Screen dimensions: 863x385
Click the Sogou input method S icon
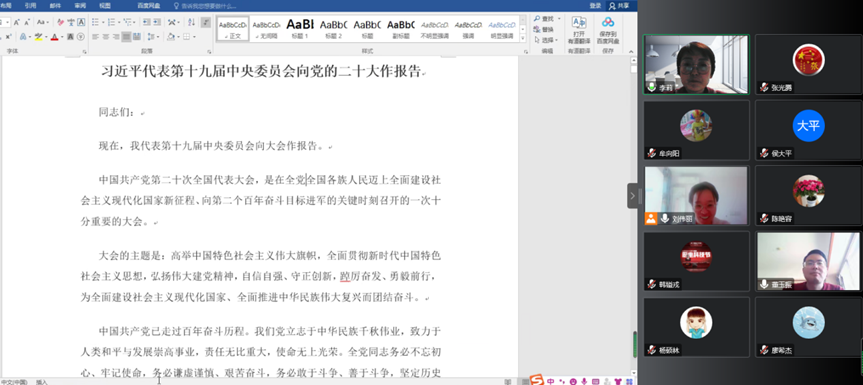537,381
